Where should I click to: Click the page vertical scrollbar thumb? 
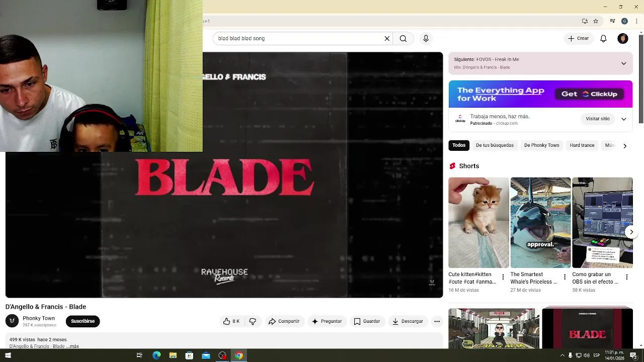[x=640, y=79]
